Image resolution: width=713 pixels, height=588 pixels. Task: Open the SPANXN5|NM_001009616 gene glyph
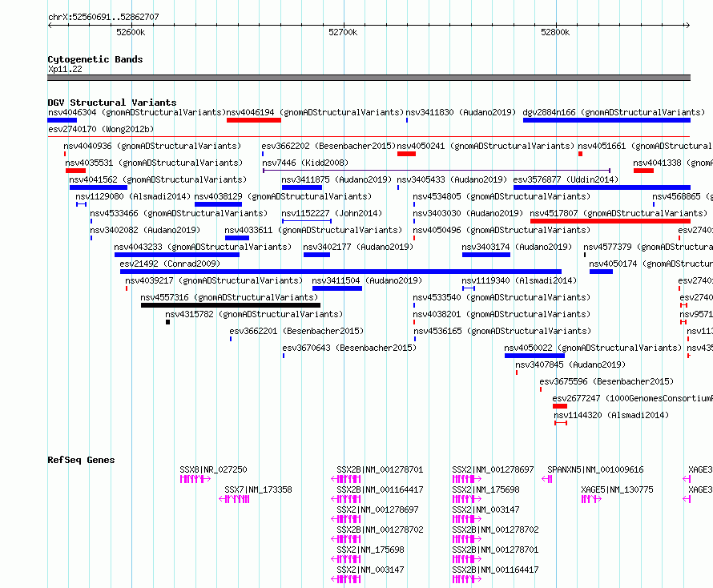[547, 479]
